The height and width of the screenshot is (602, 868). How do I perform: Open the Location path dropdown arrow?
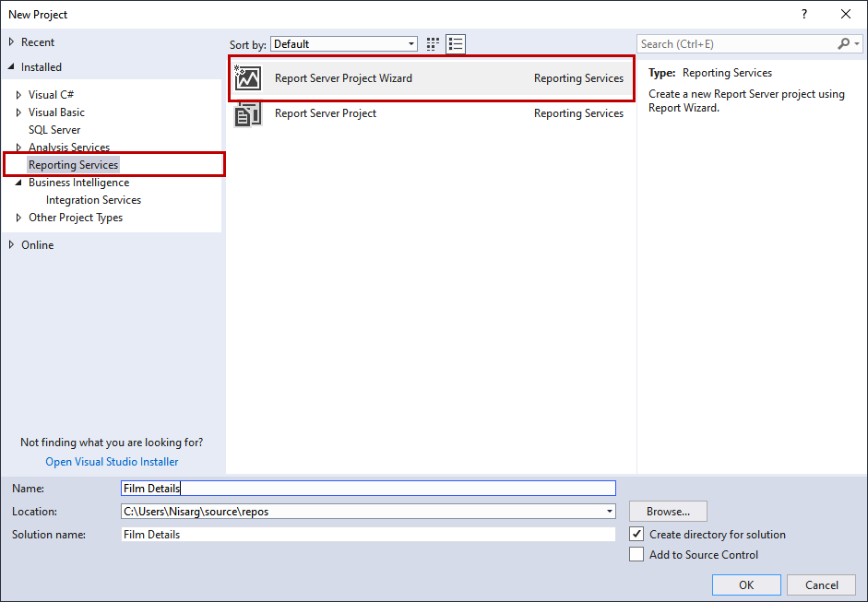610,512
